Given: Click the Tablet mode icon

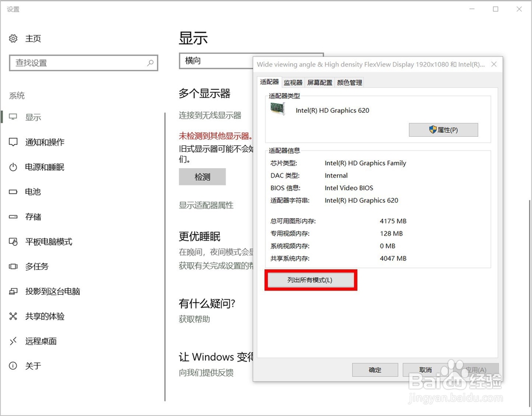Looking at the screenshot, I should click(13, 242).
